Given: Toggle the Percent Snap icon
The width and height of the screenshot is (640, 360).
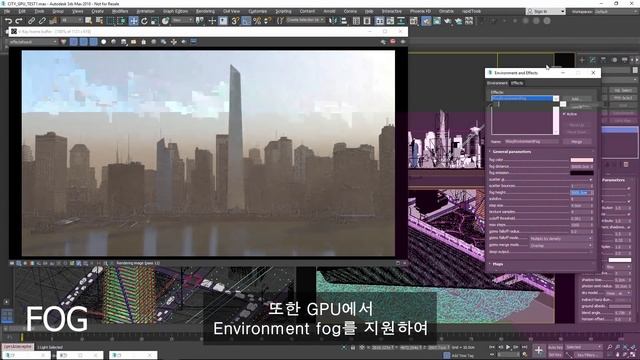Looking at the screenshot, I should pos(257,21).
